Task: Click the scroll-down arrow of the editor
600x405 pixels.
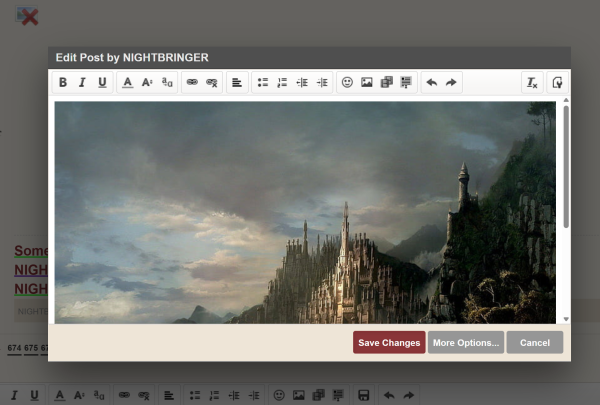Action: [x=566, y=319]
